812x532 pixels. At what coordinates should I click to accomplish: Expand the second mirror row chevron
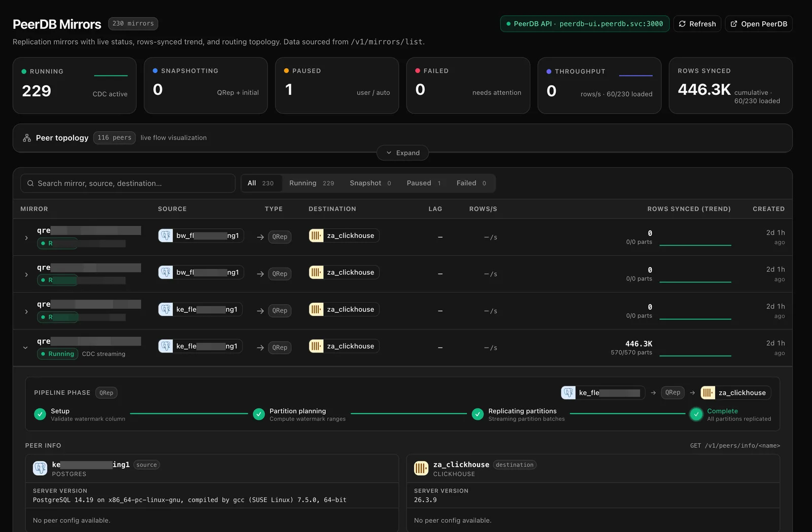tap(26, 274)
